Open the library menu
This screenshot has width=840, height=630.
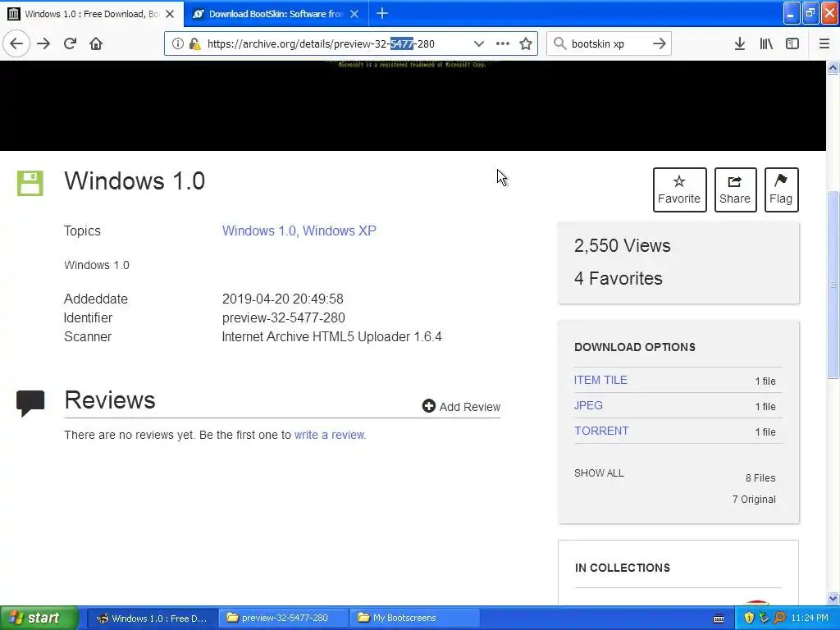pos(766,43)
